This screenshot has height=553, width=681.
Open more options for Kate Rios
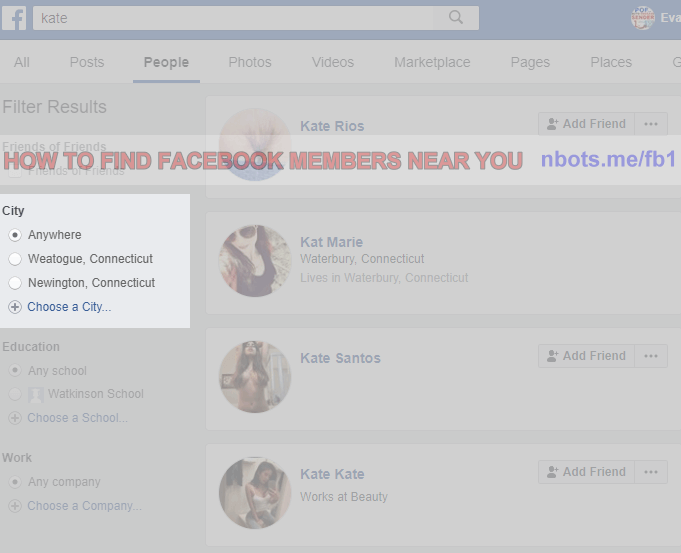651,124
